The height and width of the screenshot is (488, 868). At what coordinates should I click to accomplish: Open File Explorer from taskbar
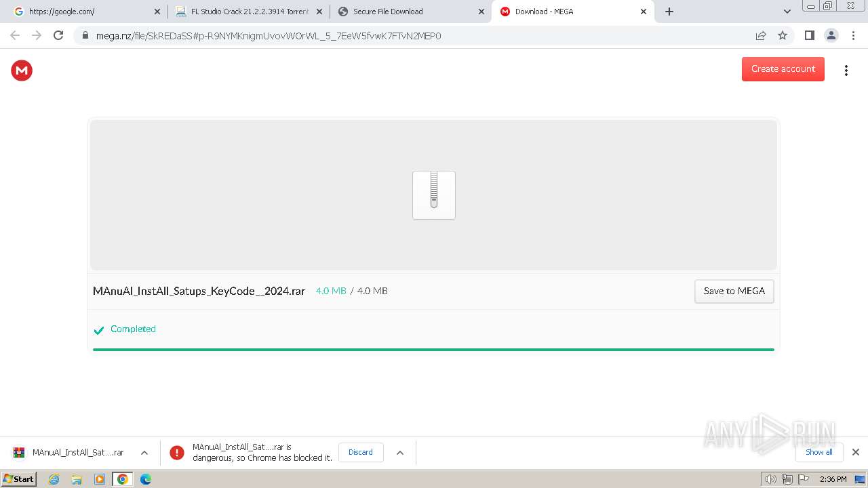(x=77, y=479)
